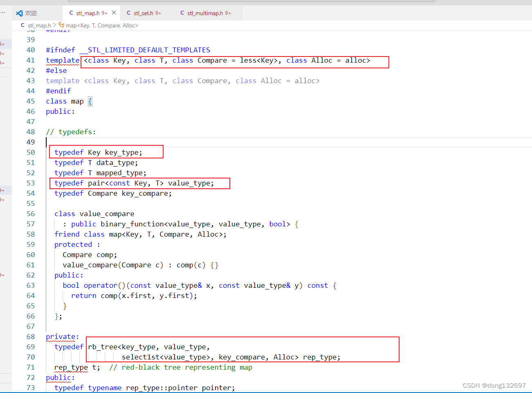The height and width of the screenshot is (393, 532).
Task: Click 'rep_type::pointer' on line 73
Action: (x=162, y=388)
